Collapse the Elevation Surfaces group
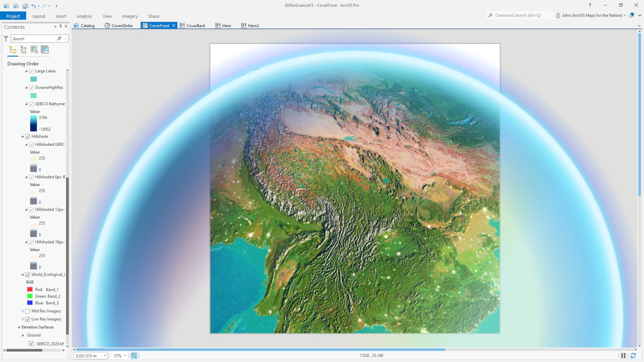 19,327
